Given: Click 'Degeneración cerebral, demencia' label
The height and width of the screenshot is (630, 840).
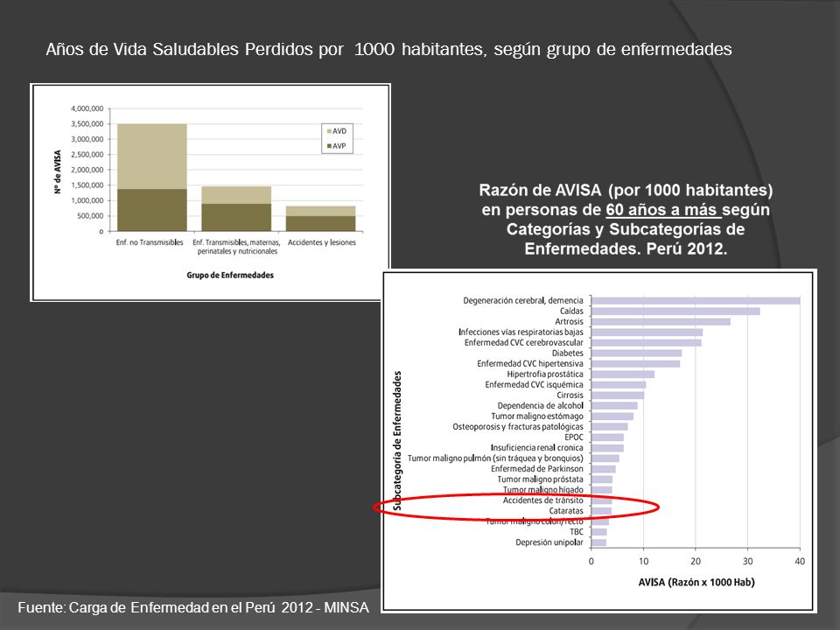Looking at the screenshot, I should [523, 300].
